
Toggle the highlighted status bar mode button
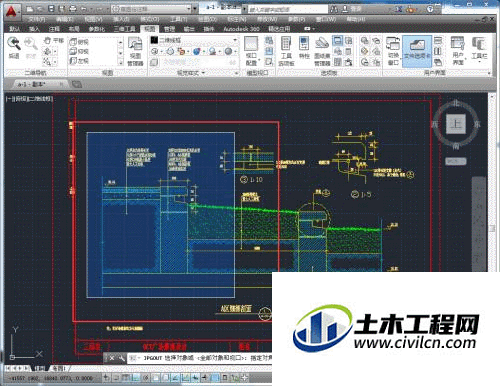coord(216,378)
